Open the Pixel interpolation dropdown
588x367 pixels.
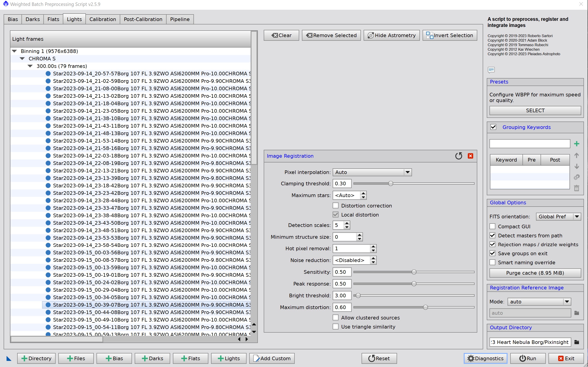(x=372, y=172)
